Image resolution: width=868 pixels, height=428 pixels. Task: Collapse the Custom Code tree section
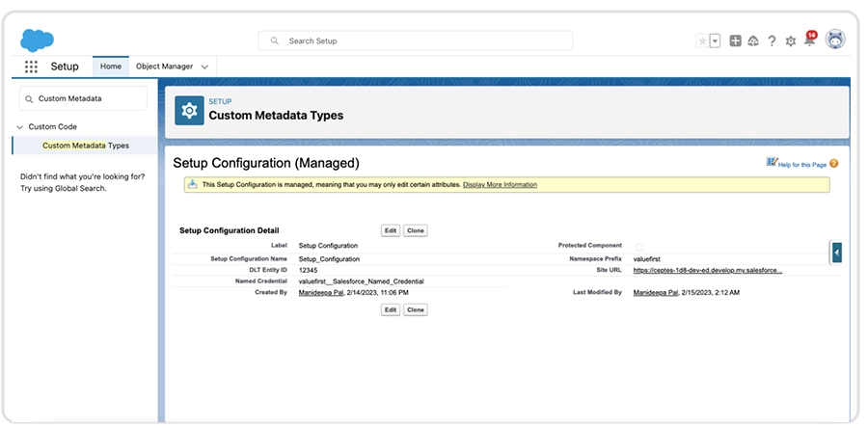coord(19,126)
